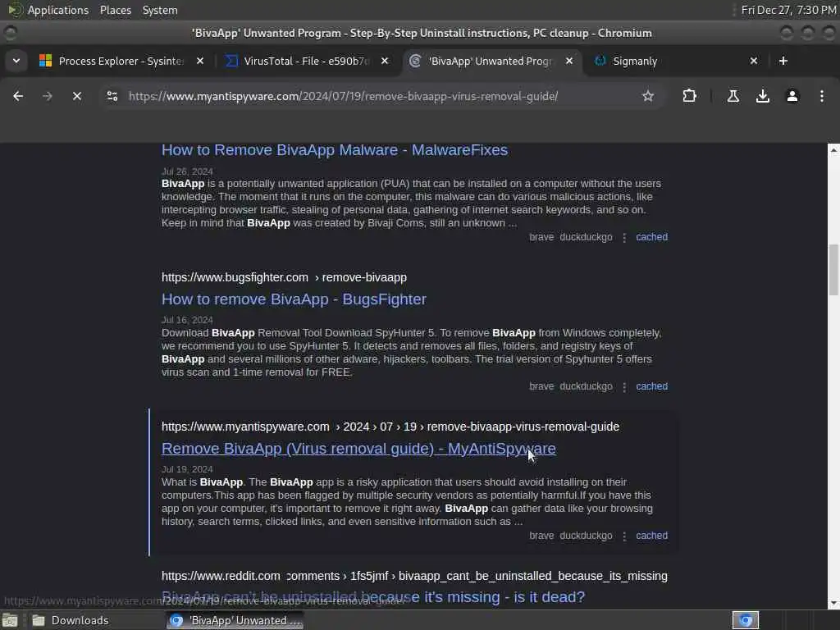
Task: Close the 'BivaApp' Unwanted Program tab
Action: [569, 61]
